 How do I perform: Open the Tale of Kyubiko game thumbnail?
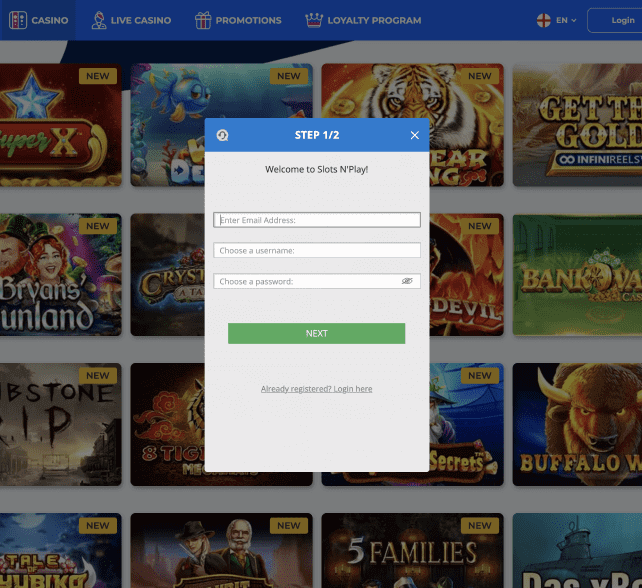coord(61,550)
